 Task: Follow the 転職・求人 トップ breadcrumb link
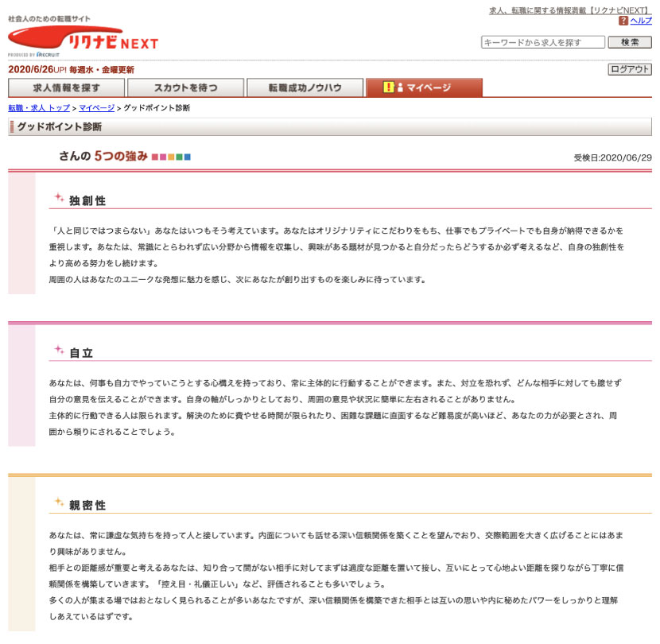pyautogui.click(x=39, y=107)
